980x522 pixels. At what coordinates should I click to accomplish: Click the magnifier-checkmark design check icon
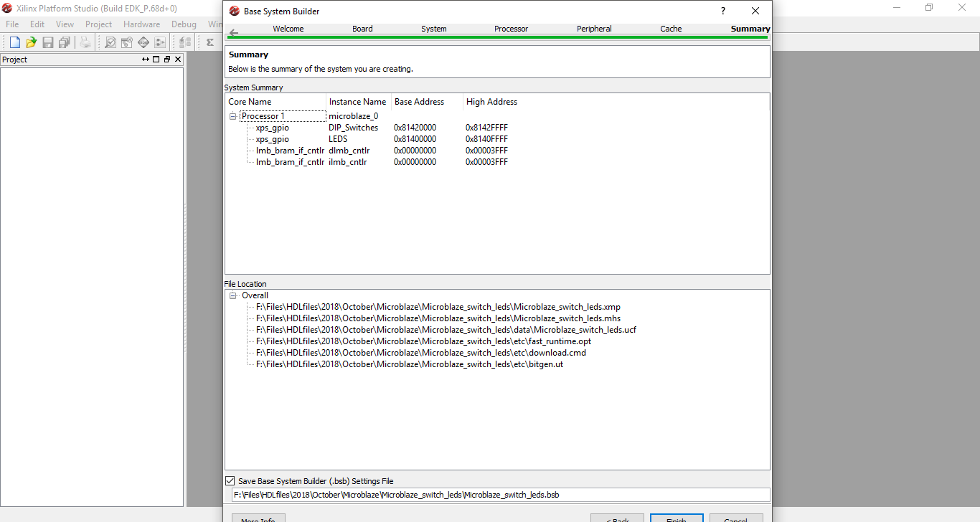coord(110,42)
